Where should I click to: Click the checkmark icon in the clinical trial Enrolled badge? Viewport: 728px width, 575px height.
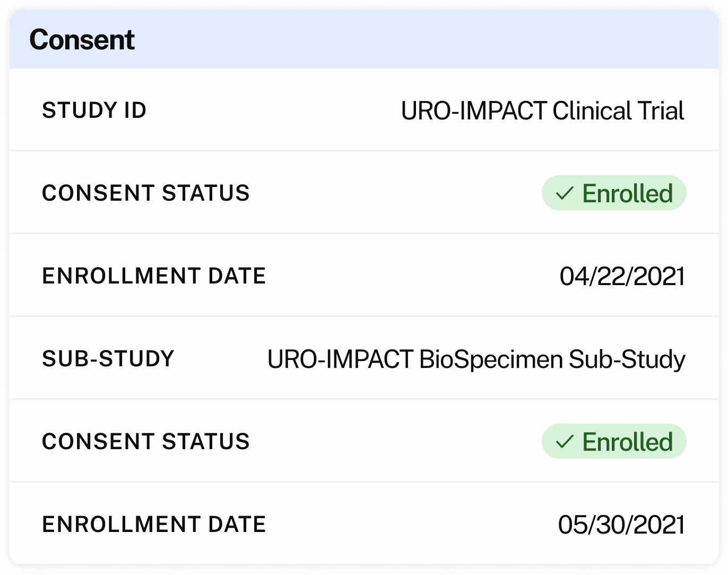pos(565,193)
